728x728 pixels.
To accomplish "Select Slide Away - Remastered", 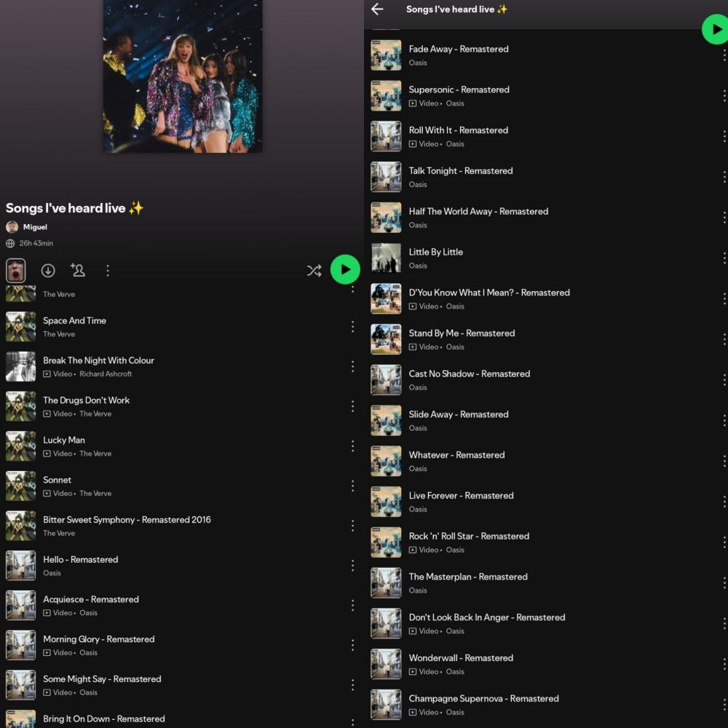I will 546,421.
